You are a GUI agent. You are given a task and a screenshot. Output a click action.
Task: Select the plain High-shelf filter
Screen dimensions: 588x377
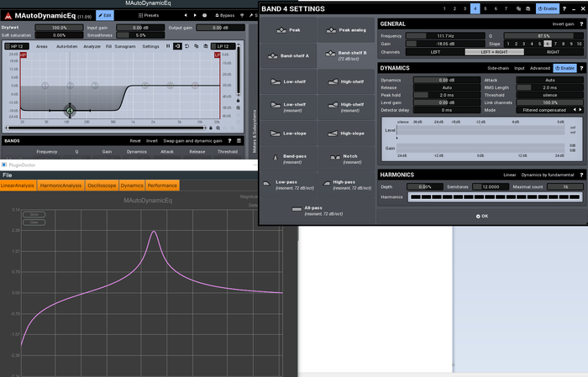(346, 81)
